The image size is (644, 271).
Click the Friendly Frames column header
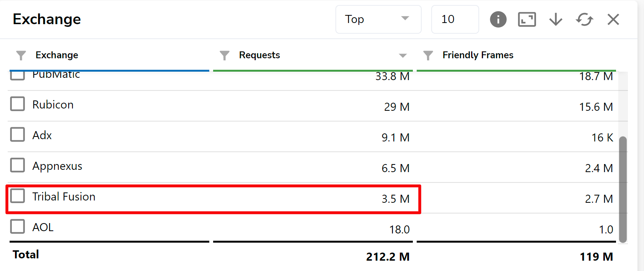click(x=478, y=55)
